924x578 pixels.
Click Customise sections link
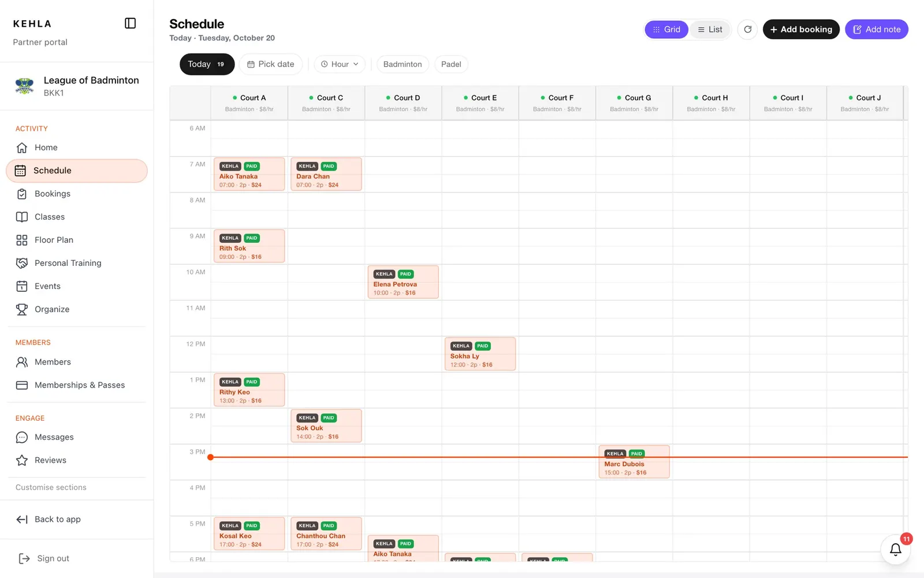51,487
